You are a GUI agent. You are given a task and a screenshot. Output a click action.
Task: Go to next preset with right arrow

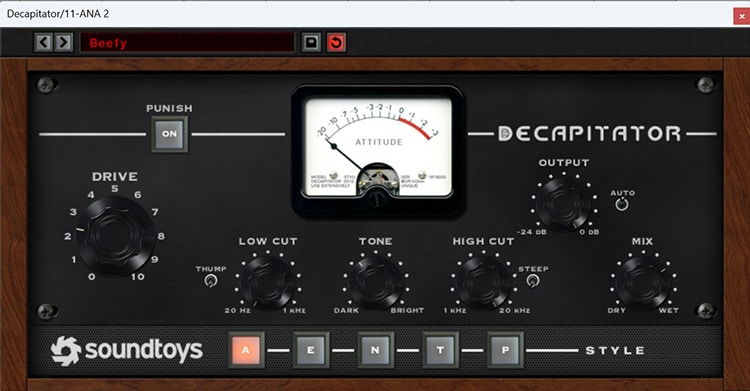click(x=63, y=43)
